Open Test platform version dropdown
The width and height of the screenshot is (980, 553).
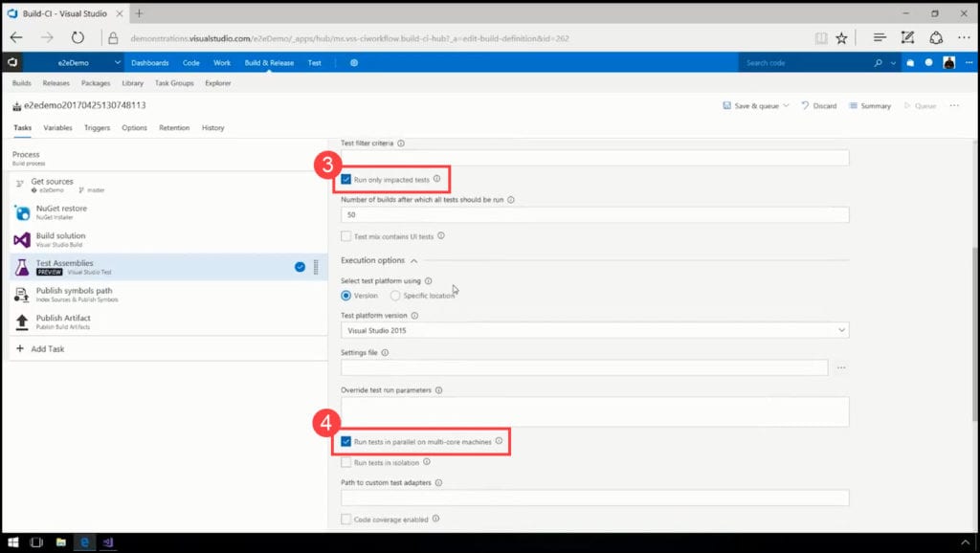pyautogui.click(x=594, y=330)
